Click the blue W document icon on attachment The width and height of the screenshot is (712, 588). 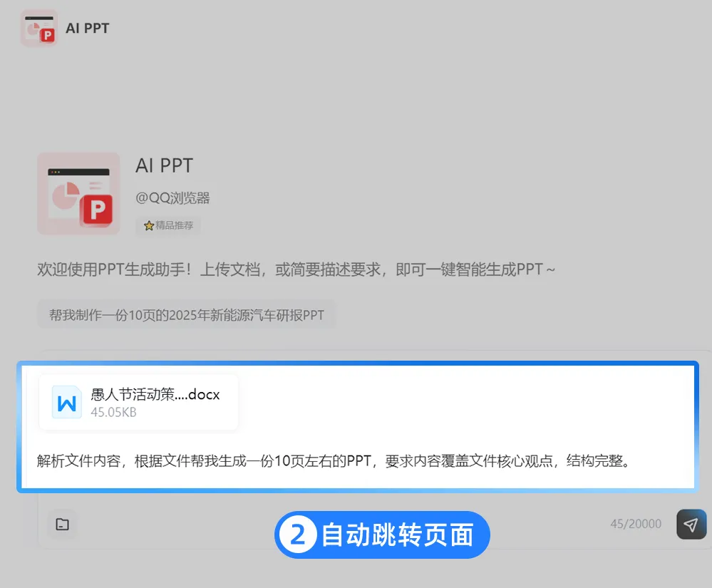[67, 402]
